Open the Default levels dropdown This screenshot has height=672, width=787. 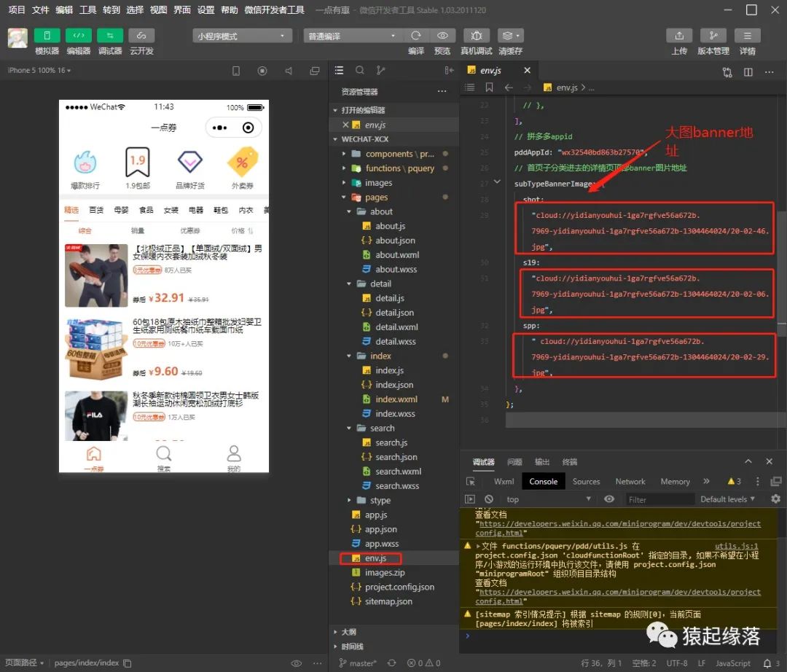[x=727, y=499]
